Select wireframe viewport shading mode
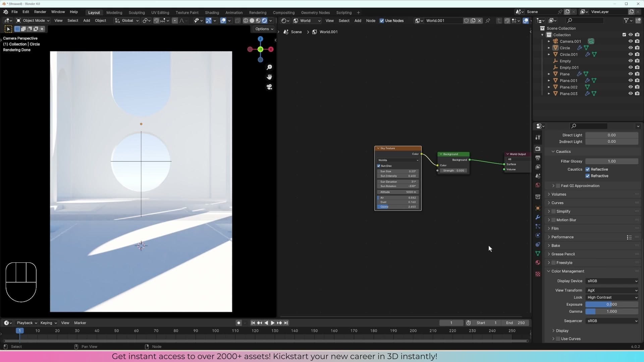Screen dimensions: 644x362 pyautogui.click(x=246, y=20)
